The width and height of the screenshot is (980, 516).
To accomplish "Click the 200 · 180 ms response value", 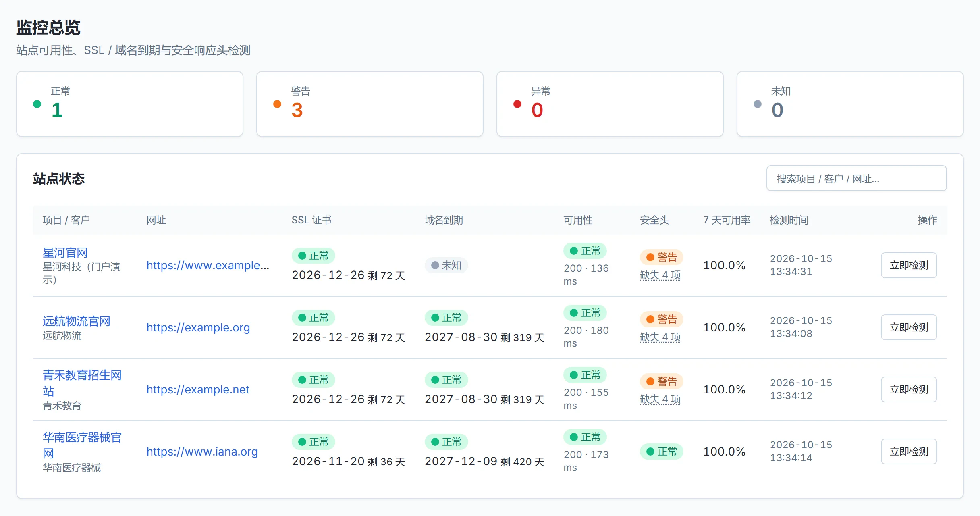I will [586, 337].
